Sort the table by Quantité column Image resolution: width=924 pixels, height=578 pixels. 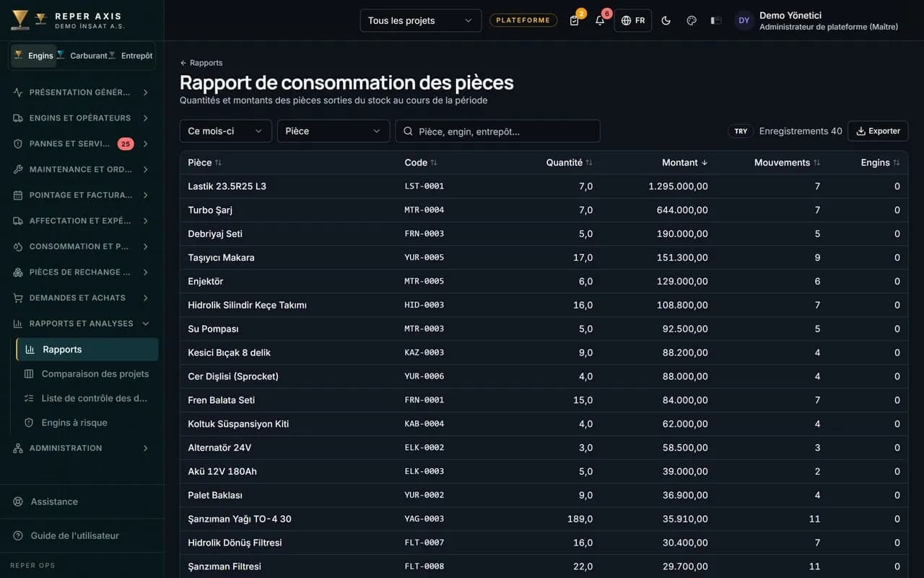(570, 163)
